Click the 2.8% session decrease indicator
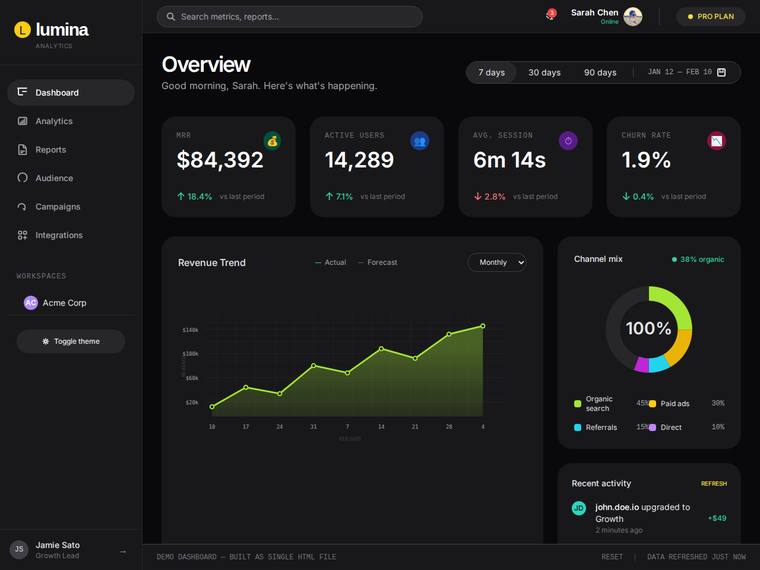The image size is (760, 570). [x=490, y=196]
